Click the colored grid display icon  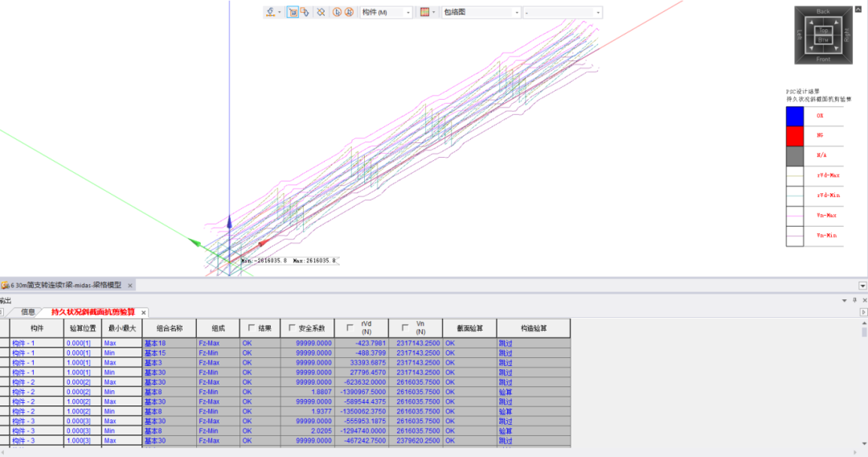(424, 12)
